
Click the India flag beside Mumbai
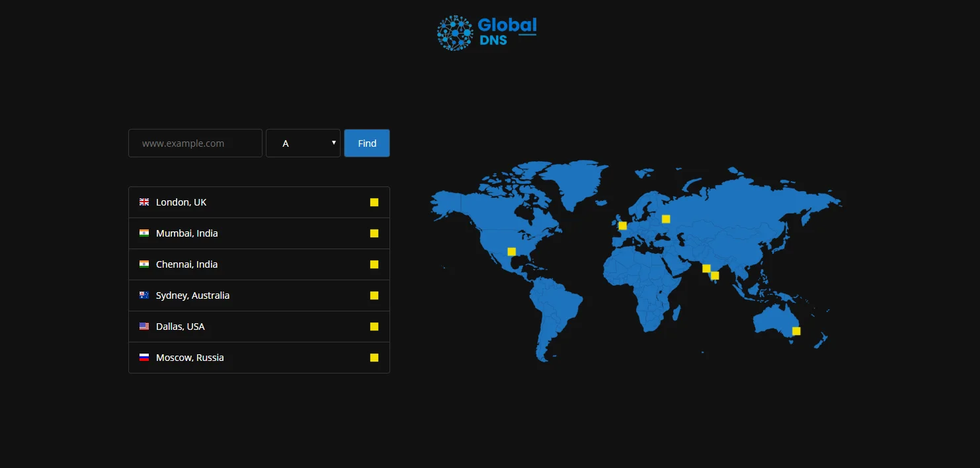click(x=144, y=233)
